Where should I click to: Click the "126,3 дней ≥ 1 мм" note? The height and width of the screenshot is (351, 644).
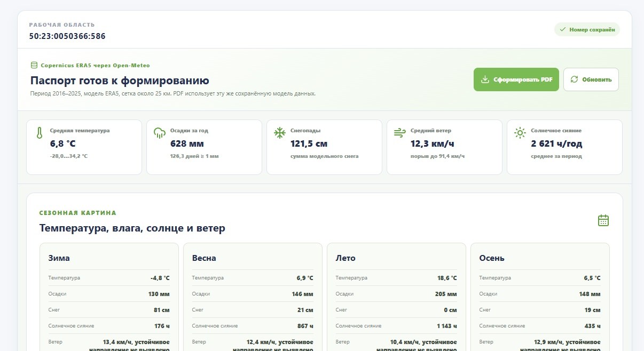pos(194,156)
